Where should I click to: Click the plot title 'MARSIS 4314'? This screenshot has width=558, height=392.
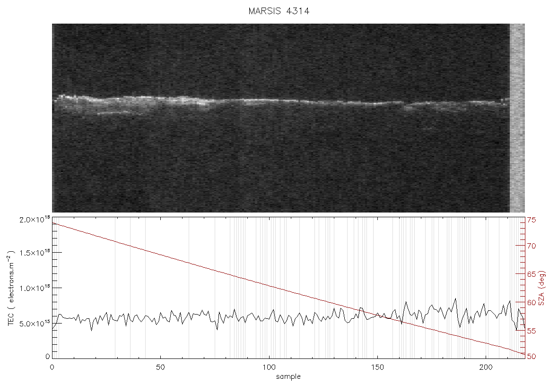[279, 11]
